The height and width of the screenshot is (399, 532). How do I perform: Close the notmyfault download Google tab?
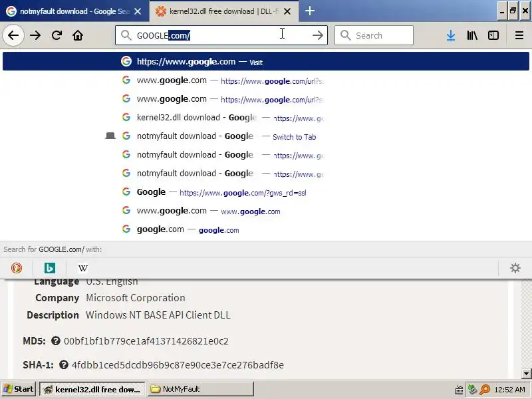(138, 11)
